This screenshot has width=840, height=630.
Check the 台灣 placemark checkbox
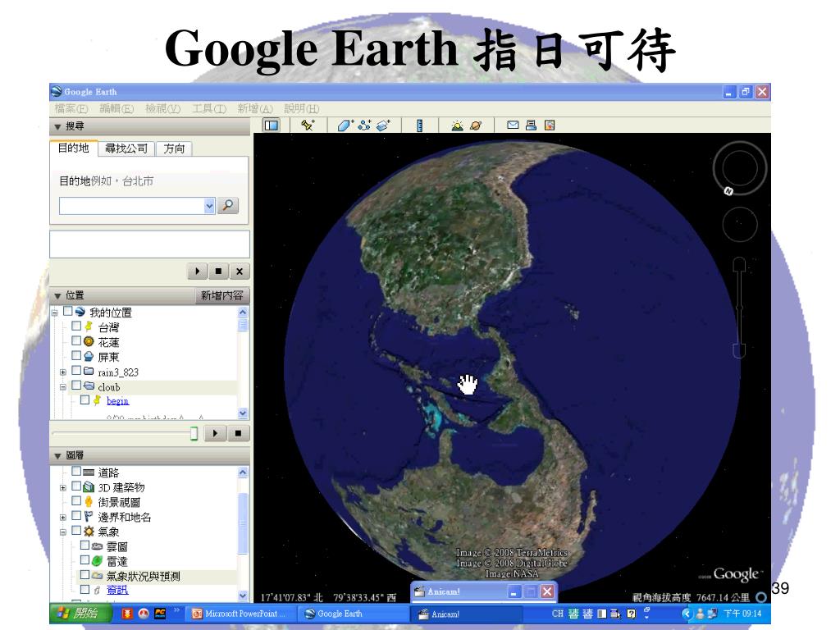76,326
